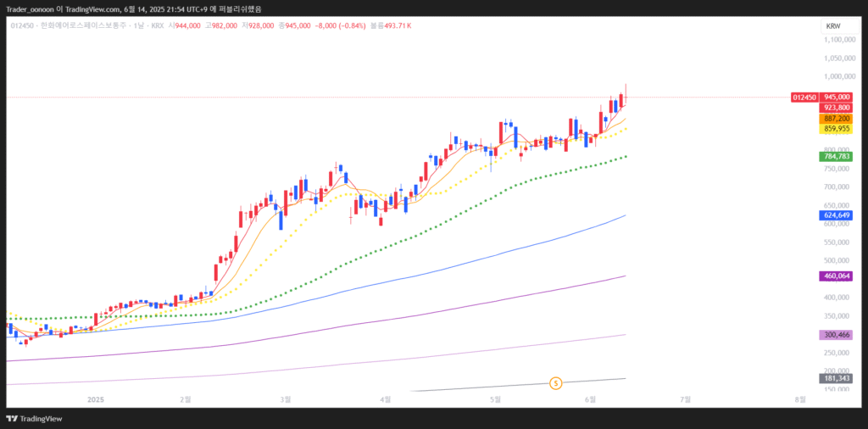Click the 350,000 price axis tick
868x429 pixels.
[838, 316]
